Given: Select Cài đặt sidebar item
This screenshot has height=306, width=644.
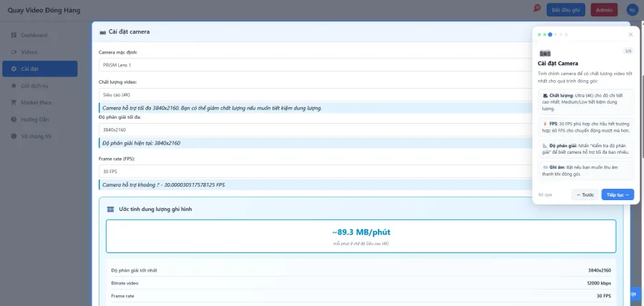Looking at the screenshot, I should click(x=40, y=69).
